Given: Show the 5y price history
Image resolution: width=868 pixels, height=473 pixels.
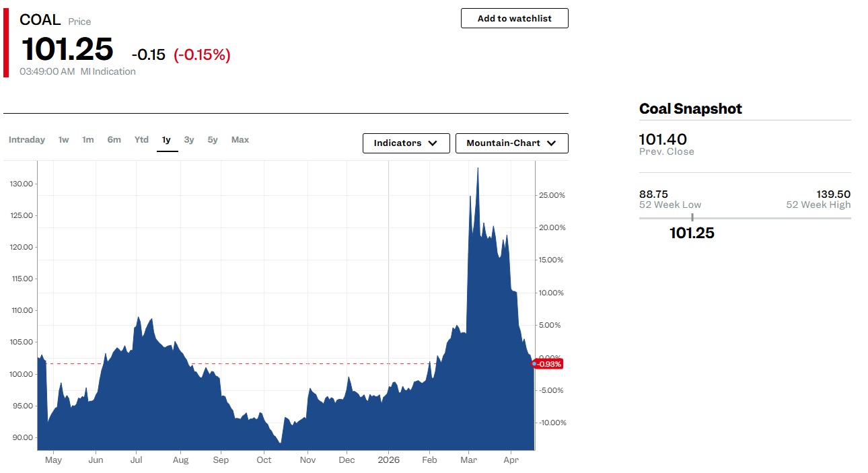Looking at the screenshot, I should [x=213, y=140].
